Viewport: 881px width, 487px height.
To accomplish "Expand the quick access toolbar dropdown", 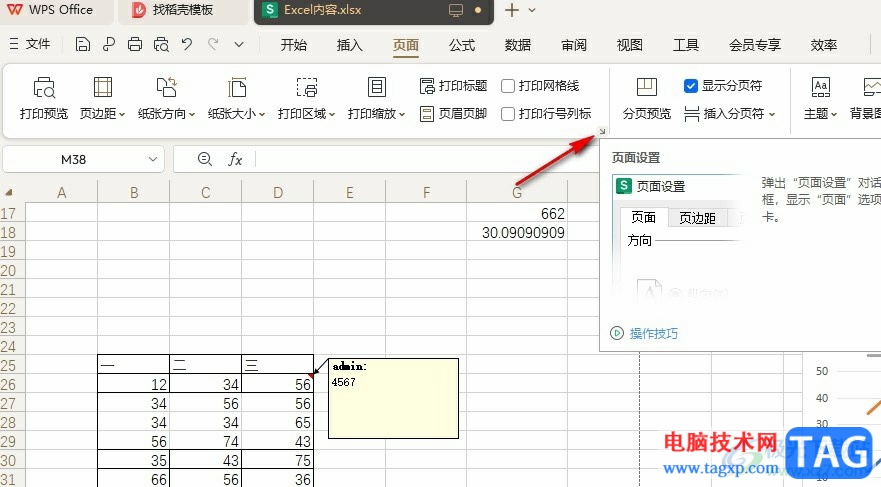I will (x=239, y=44).
